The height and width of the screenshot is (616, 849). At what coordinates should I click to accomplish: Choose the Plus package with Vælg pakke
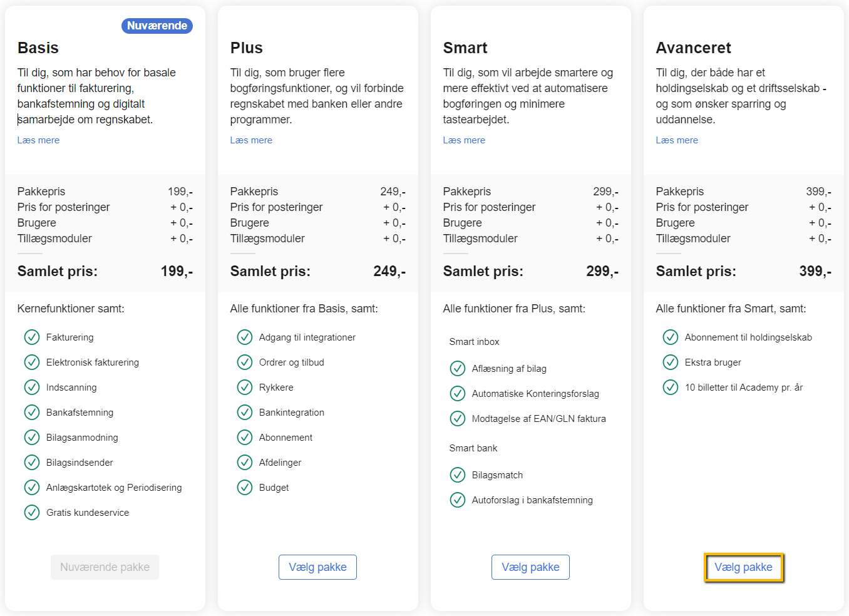tap(317, 567)
